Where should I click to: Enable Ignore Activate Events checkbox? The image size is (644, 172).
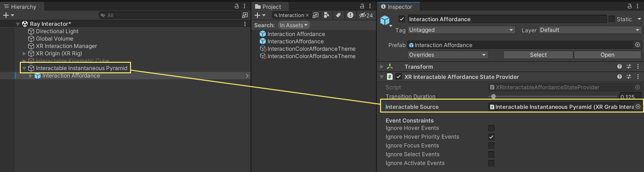point(491,163)
